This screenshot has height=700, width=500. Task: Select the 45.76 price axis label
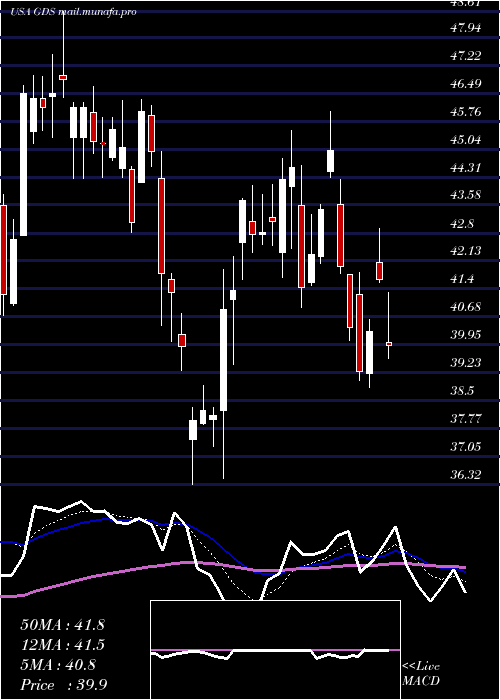tap(466, 112)
